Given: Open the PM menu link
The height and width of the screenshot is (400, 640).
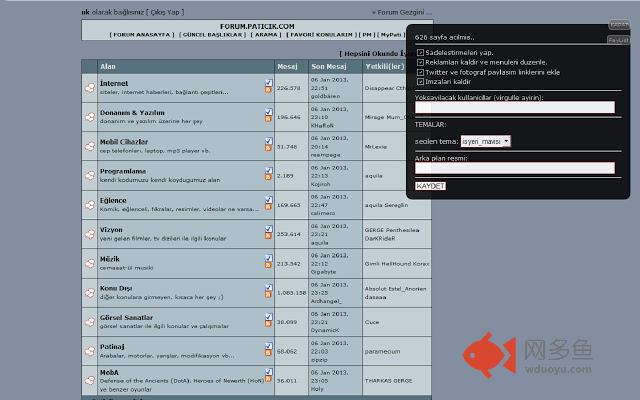Looking at the screenshot, I should pyautogui.click(x=367, y=35).
